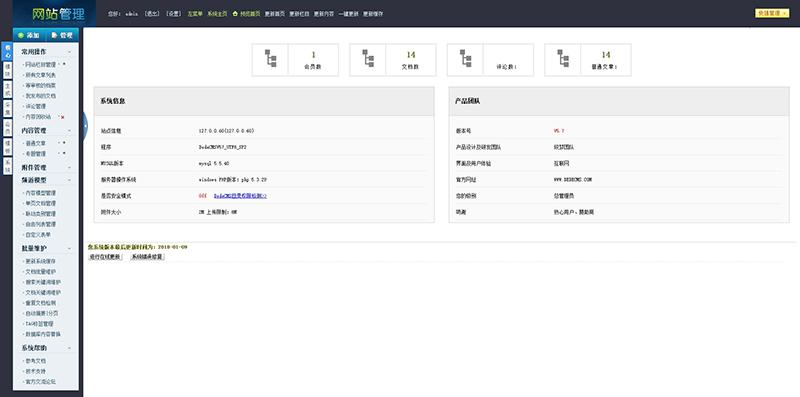Open 自由列表管理 in the sidebar
Screen dimensions: 800x397
(41, 225)
